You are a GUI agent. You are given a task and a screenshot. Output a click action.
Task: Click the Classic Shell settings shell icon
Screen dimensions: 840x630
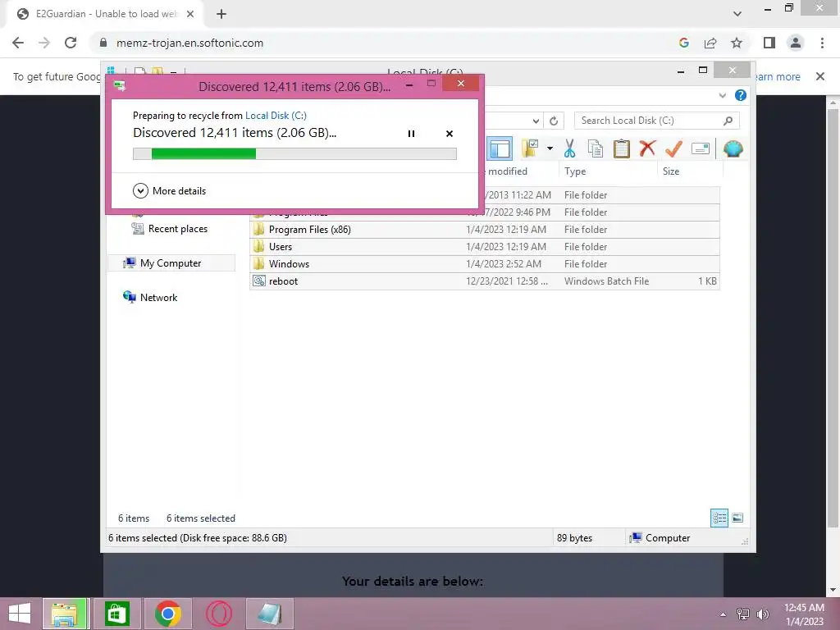733,148
